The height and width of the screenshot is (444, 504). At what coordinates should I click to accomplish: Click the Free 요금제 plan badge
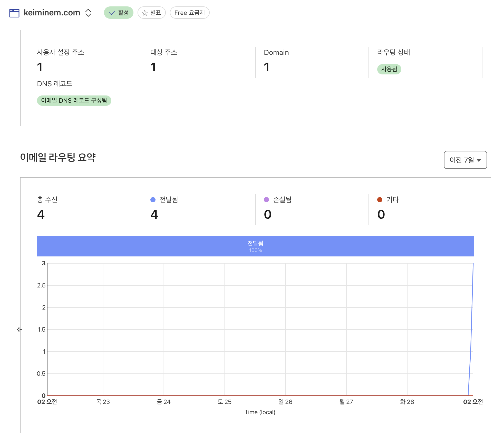[189, 13]
